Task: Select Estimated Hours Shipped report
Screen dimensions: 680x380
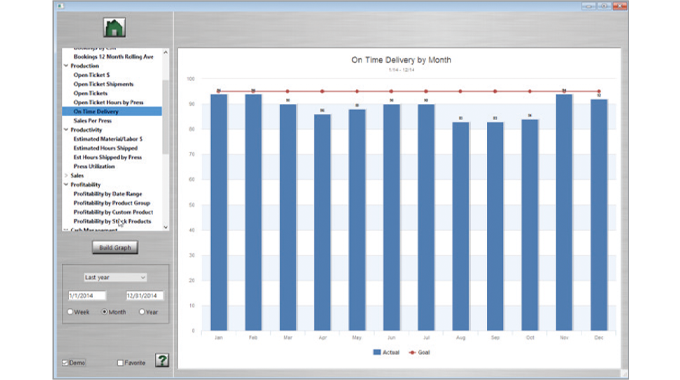Action: point(105,148)
